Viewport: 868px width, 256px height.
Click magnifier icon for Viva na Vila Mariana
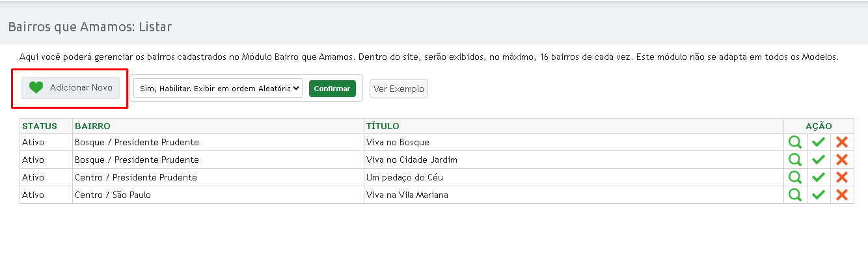click(x=795, y=195)
